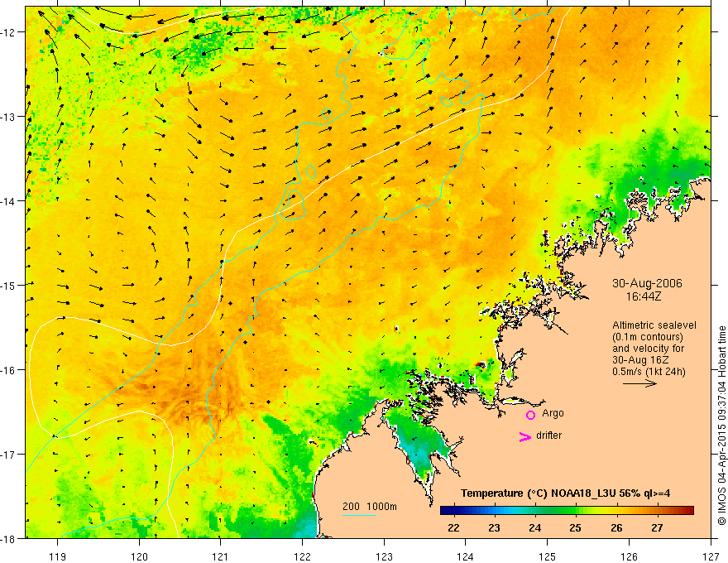Click the '30-Aug 16Z' text line
Screen dimensions: 728x563
639,360
